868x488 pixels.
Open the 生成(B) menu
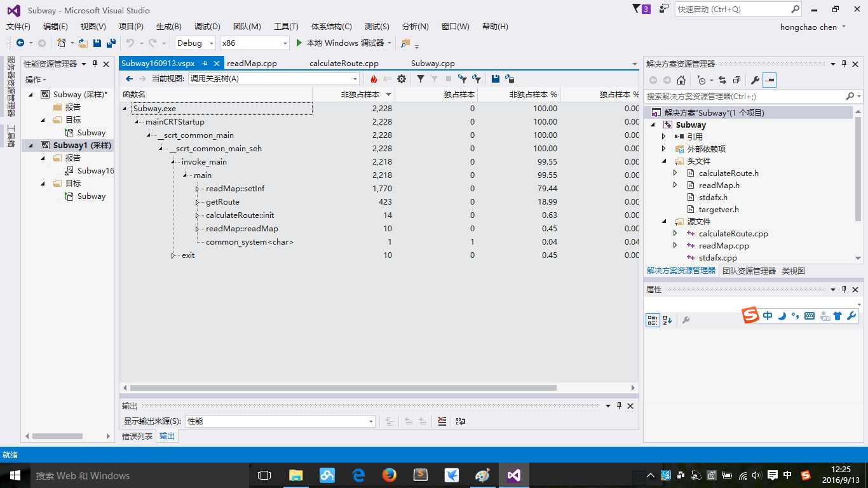(x=169, y=27)
